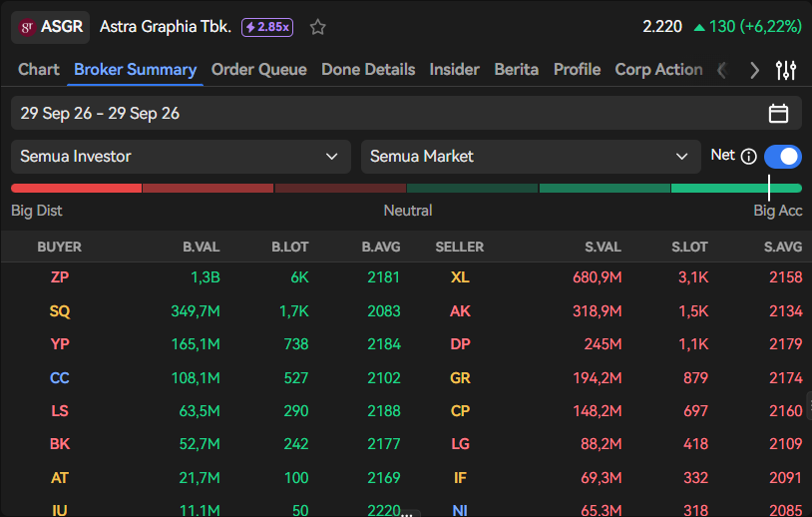812x517 pixels.
Task: Select seller broker AK
Action: pos(460,310)
